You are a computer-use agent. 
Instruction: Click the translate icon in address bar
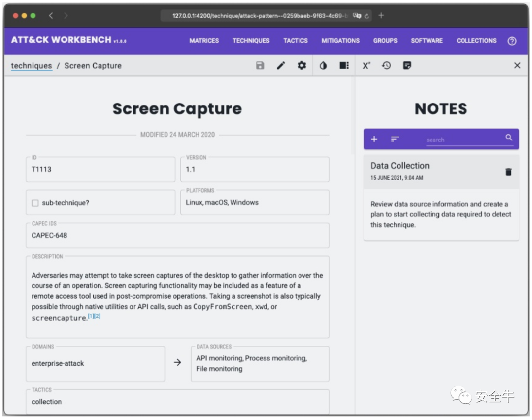(x=357, y=16)
